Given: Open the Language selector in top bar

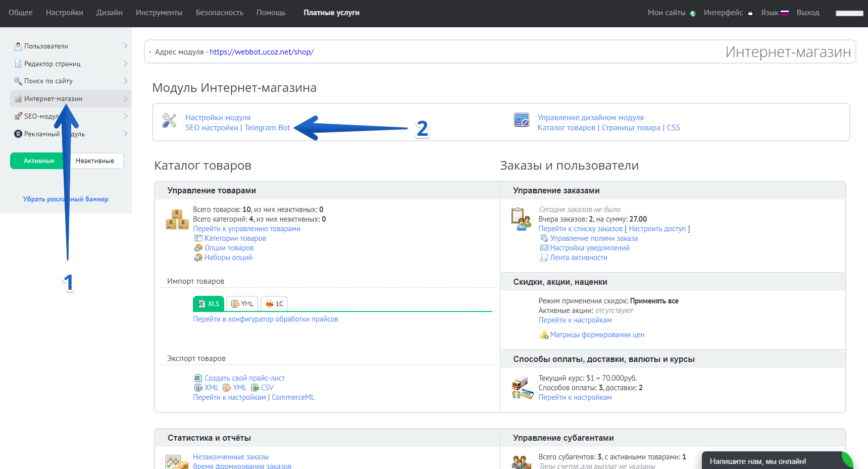Looking at the screenshot, I should [x=775, y=13].
